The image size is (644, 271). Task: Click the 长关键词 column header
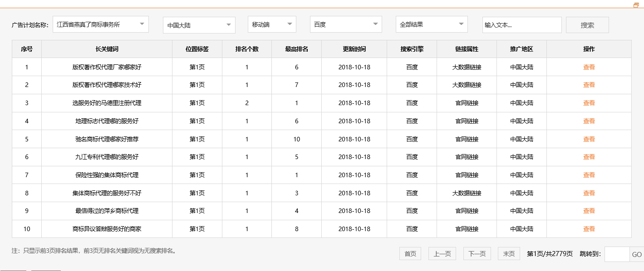coord(106,49)
